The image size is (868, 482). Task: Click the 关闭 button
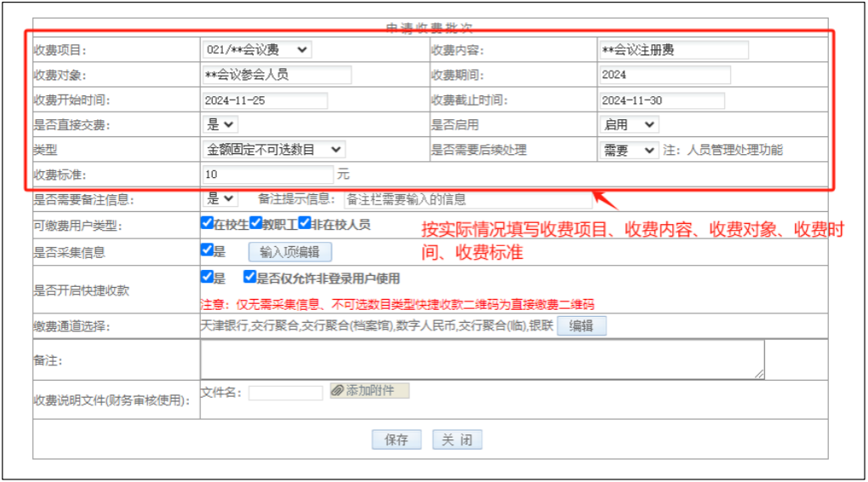457,439
